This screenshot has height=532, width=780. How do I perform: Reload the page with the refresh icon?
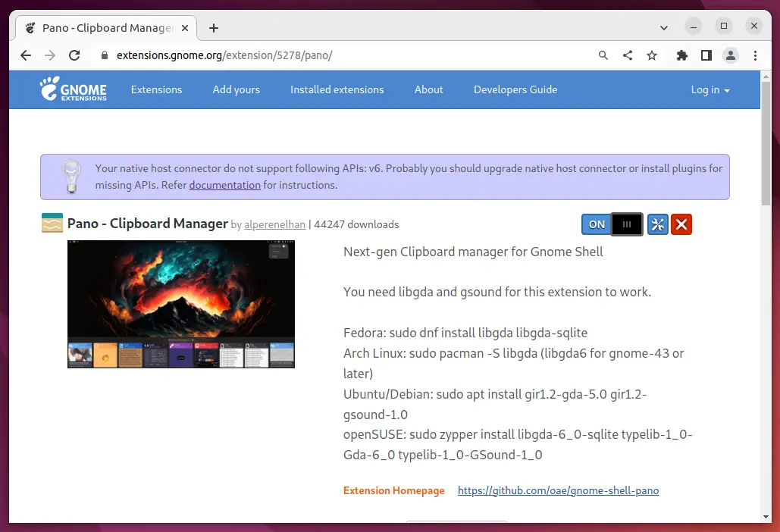(74, 55)
